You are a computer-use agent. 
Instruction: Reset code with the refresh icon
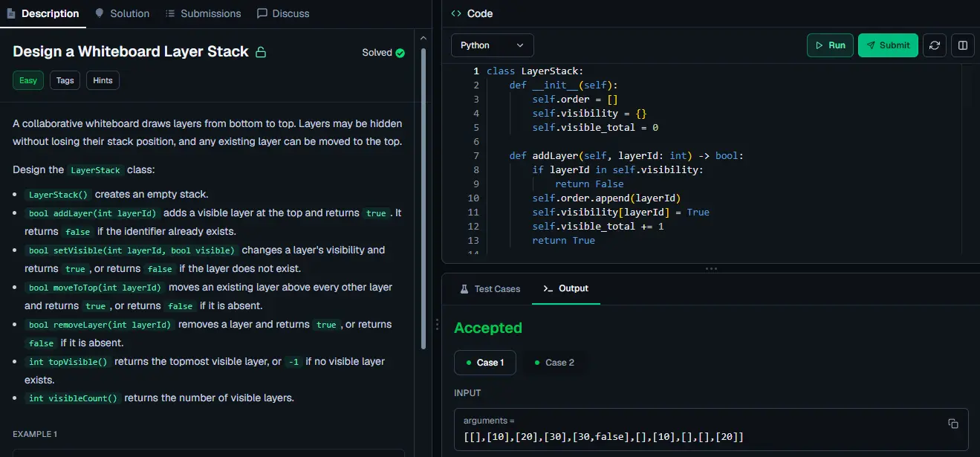tap(935, 45)
